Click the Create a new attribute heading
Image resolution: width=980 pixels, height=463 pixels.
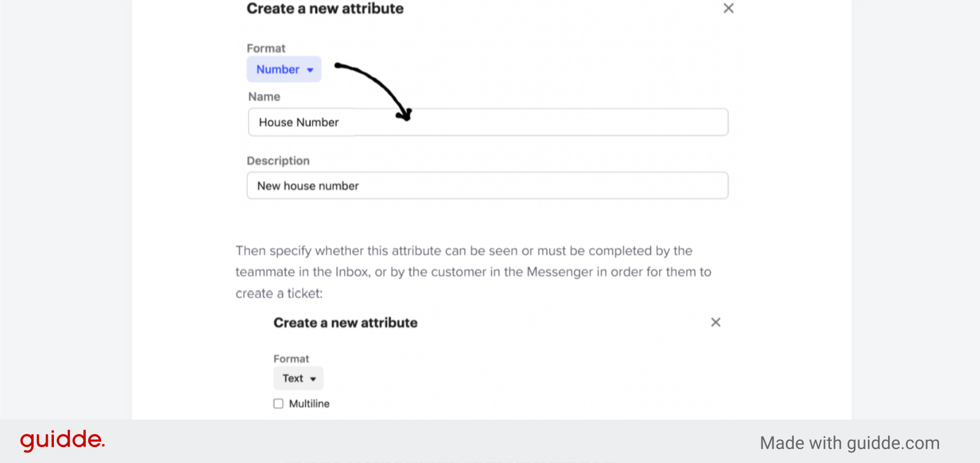[325, 9]
